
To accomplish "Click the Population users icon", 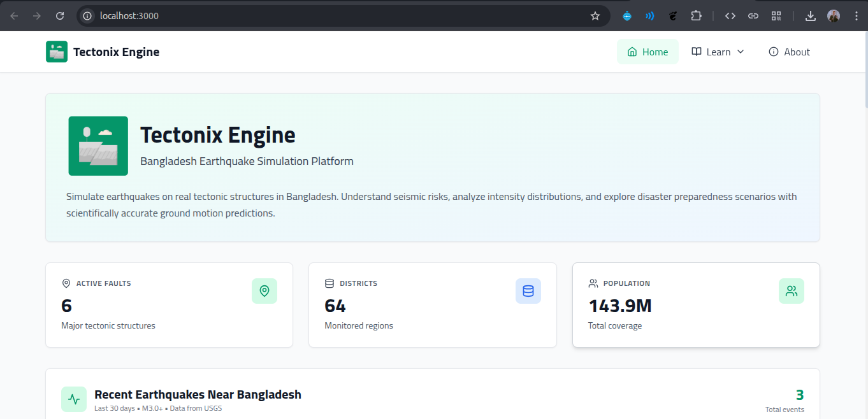I will (791, 291).
